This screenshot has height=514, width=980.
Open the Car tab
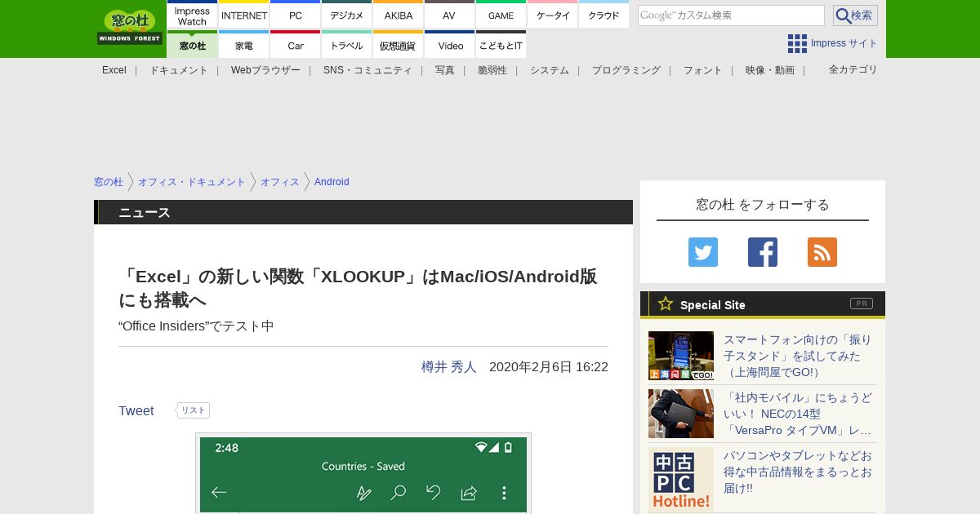pos(296,45)
